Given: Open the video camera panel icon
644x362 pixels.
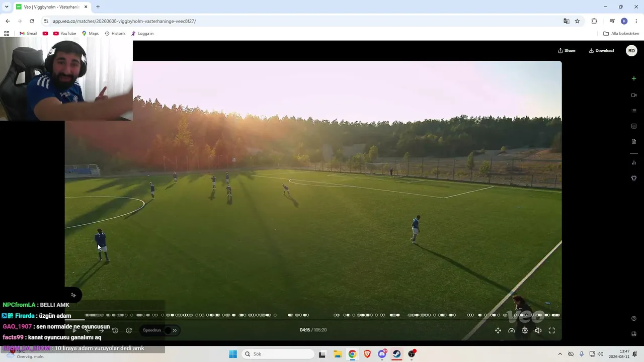Looking at the screenshot, I should coord(634,95).
